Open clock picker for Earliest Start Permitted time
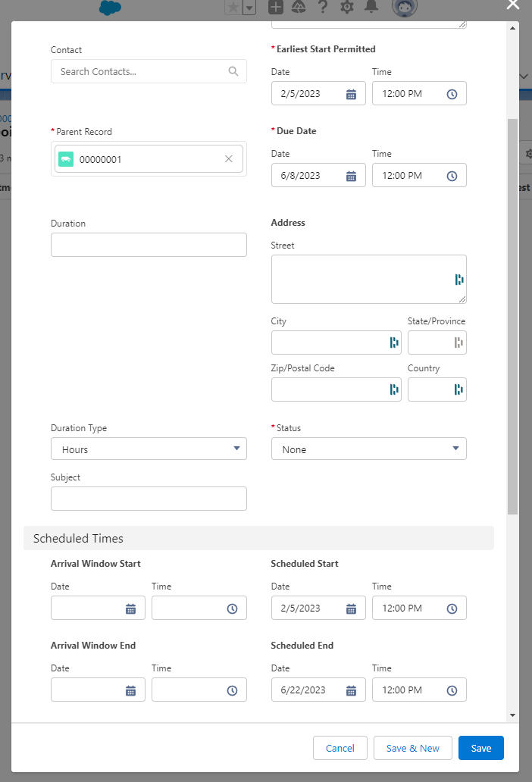 (452, 94)
